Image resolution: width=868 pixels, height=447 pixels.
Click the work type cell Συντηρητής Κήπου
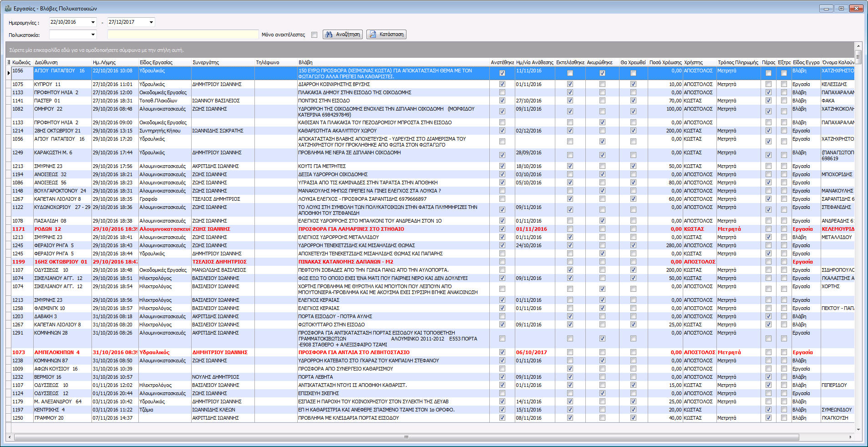pyautogui.click(x=160, y=131)
